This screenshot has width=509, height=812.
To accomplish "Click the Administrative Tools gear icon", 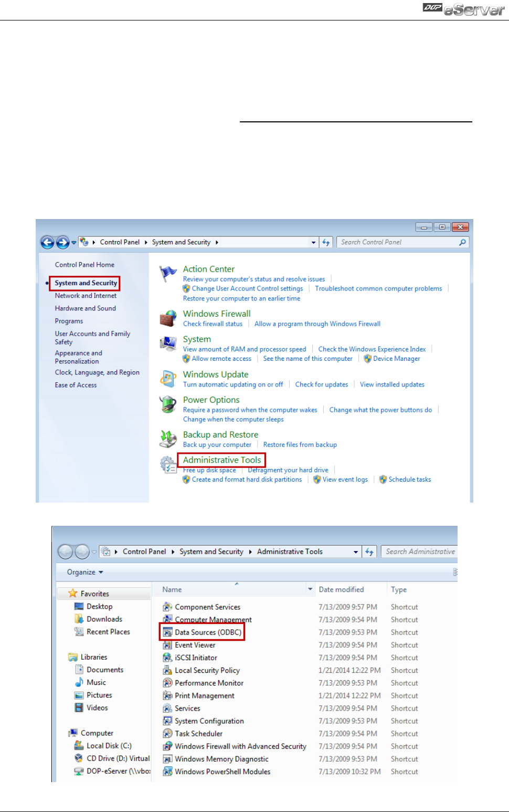I will [x=168, y=464].
